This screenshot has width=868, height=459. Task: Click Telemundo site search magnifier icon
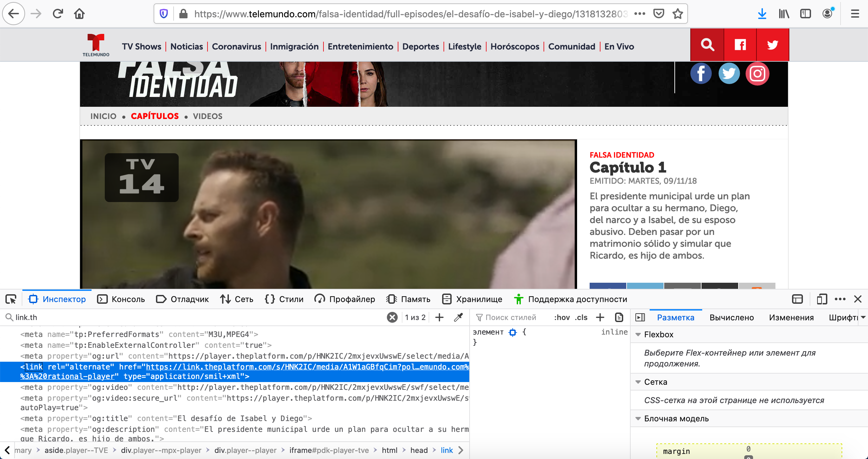click(x=707, y=45)
